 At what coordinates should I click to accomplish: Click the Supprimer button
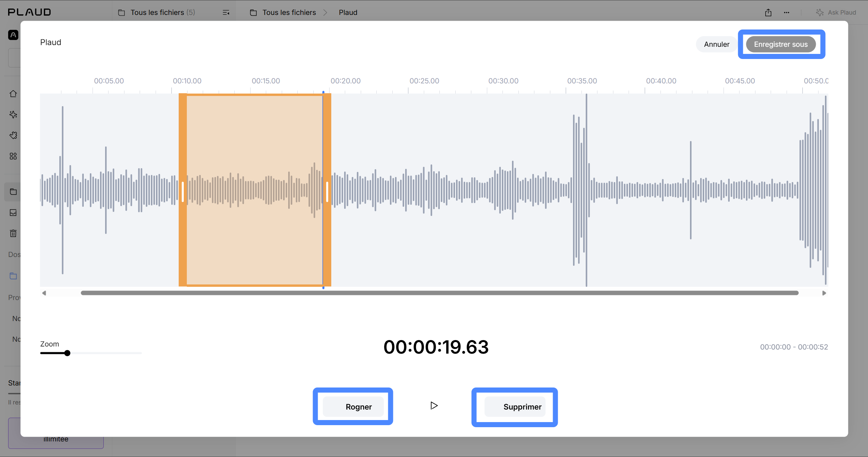(x=515, y=406)
